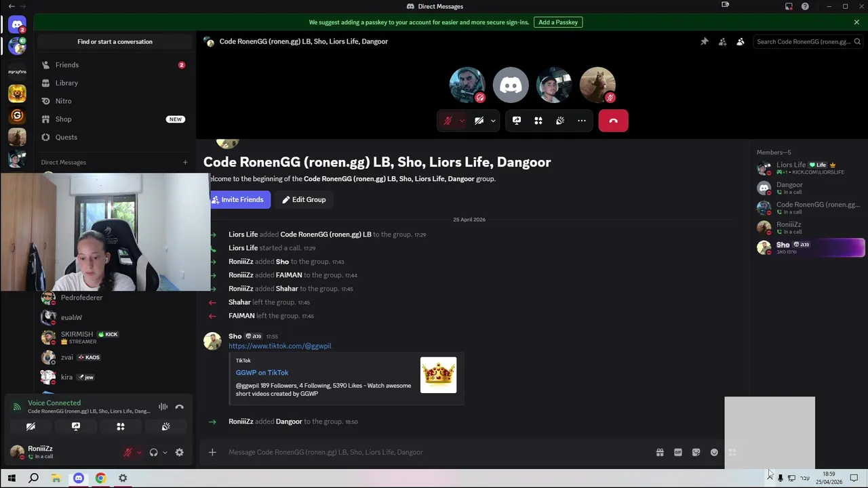The width and height of the screenshot is (868, 488).
Task: Toggle member list icon in header
Action: (x=741, y=41)
